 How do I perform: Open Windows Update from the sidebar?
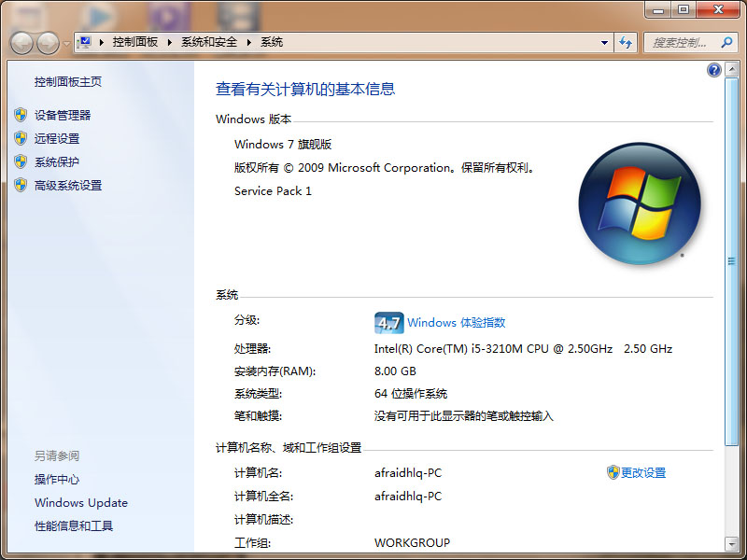click(x=80, y=502)
